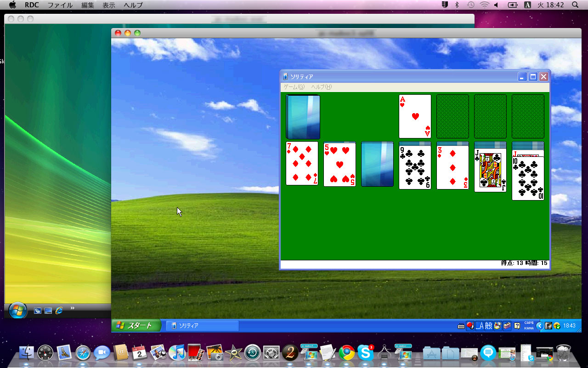Screen dimensions: 588x368
Task: Open the battery status menu in the menu bar
Action: [x=513, y=5]
